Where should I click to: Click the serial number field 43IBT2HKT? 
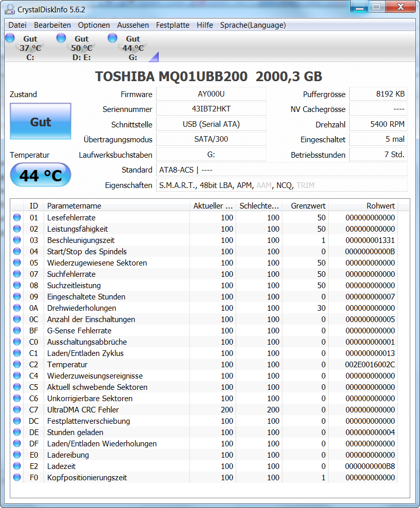(x=211, y=109)
